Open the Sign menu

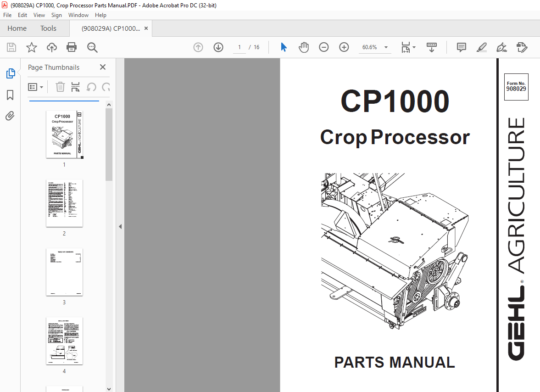[56, 15]
